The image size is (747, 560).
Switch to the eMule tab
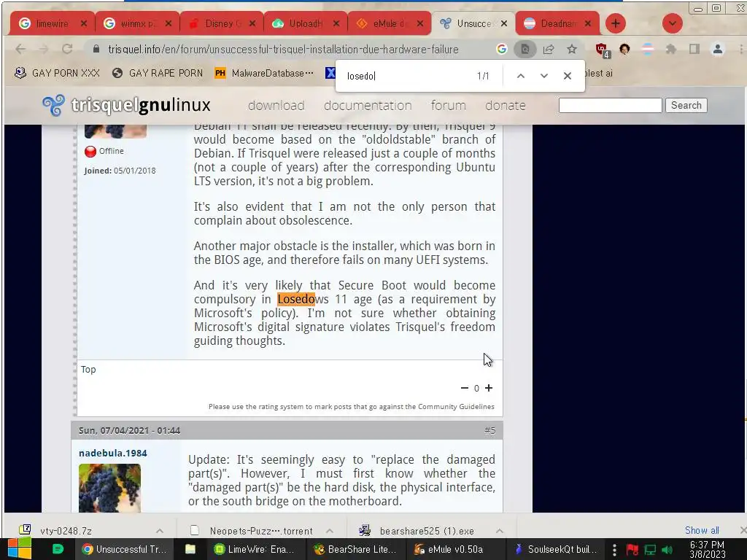click(x=390, y=23)
